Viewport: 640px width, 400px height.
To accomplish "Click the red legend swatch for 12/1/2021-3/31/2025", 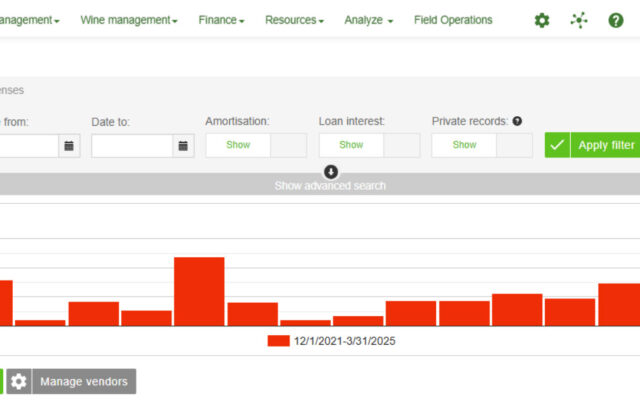I will 278,341.
